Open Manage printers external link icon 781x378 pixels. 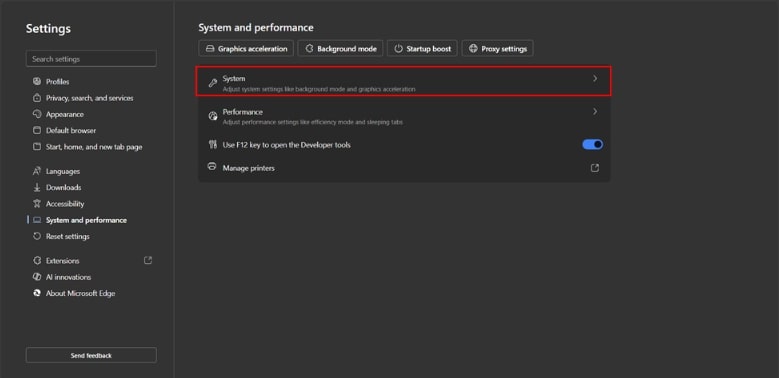[595, 168]
